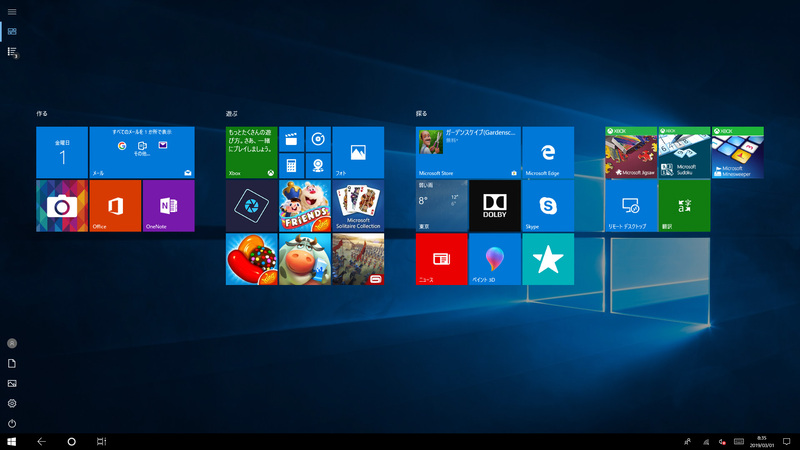Click the 遊ぶ group heading
Screen dimensions: 800x450
pos(232,114)
